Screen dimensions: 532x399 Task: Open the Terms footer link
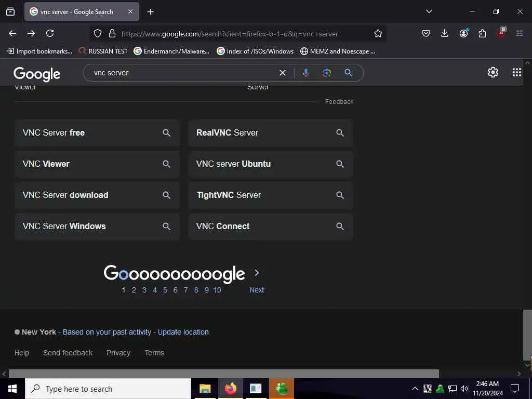(154, 353)
